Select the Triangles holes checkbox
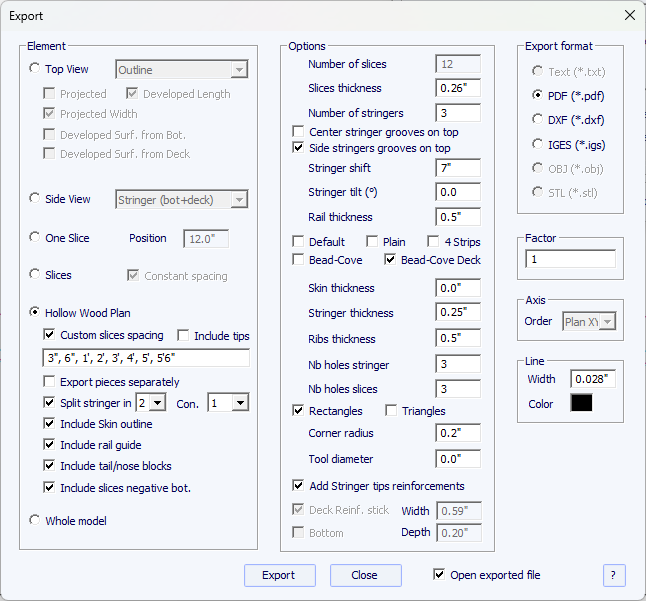This screenshot has width=646, height=601. (392, 411)
